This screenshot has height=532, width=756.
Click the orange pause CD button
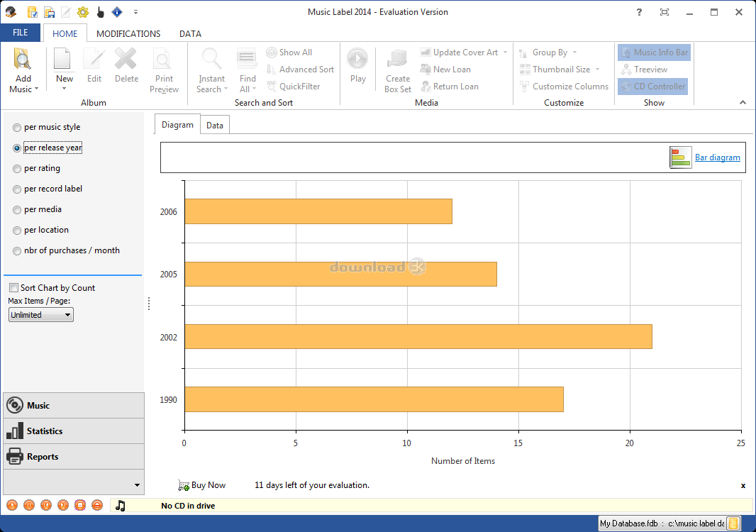point(29,505)
